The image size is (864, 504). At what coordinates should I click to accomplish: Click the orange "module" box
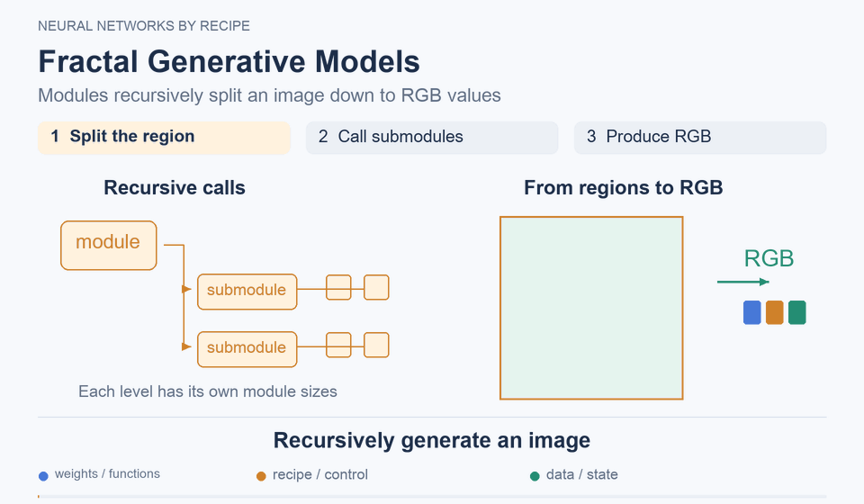tap(109, 246)
